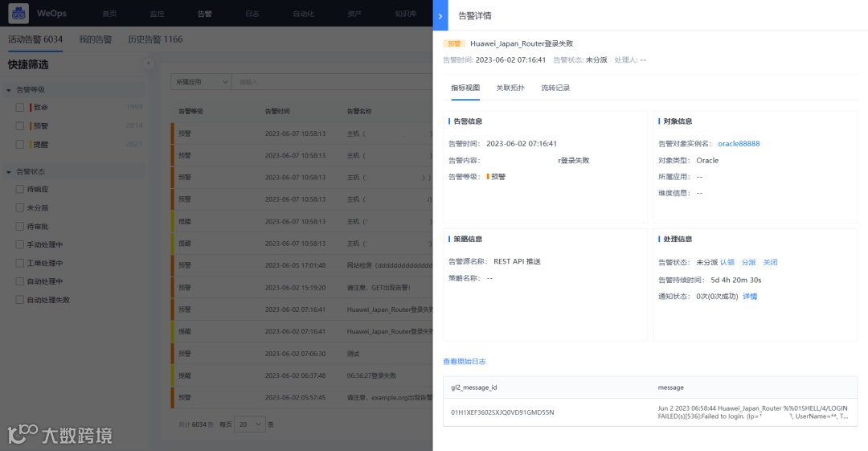Check the 提醒 level filter
The width and height of the screenshot is (868, 451).
[20, 144]
